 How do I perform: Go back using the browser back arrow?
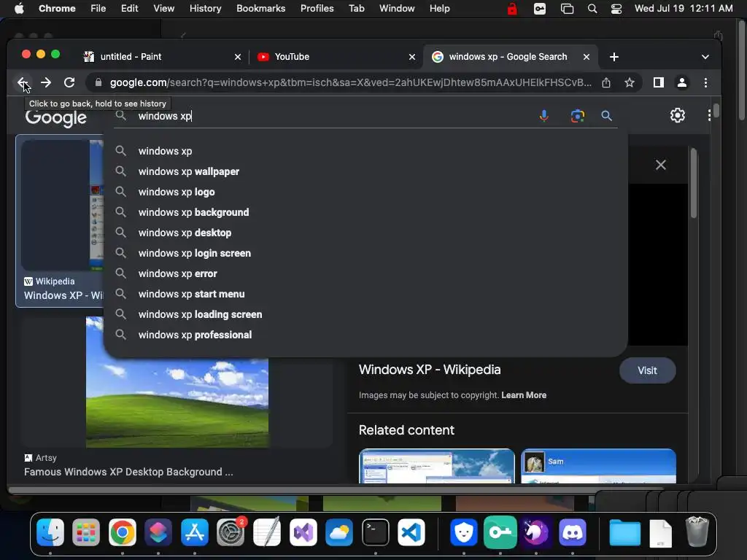22,82
